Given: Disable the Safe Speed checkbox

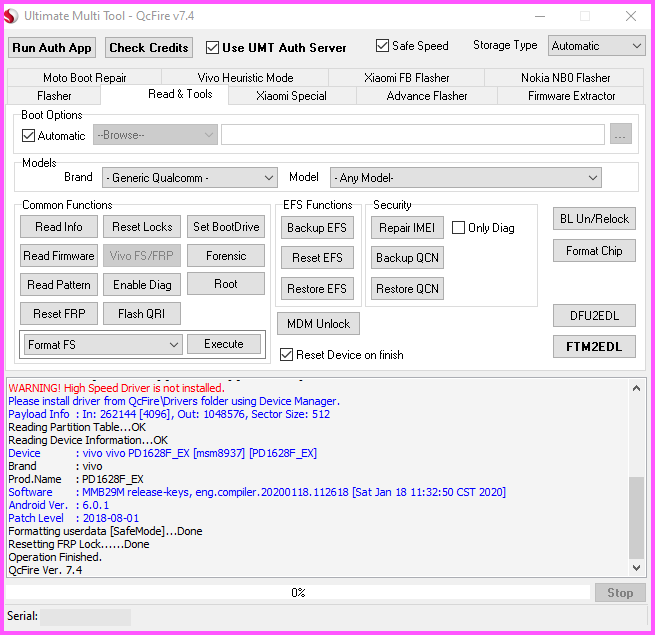Looking at the screenshot, I should (x=382, y=46).
